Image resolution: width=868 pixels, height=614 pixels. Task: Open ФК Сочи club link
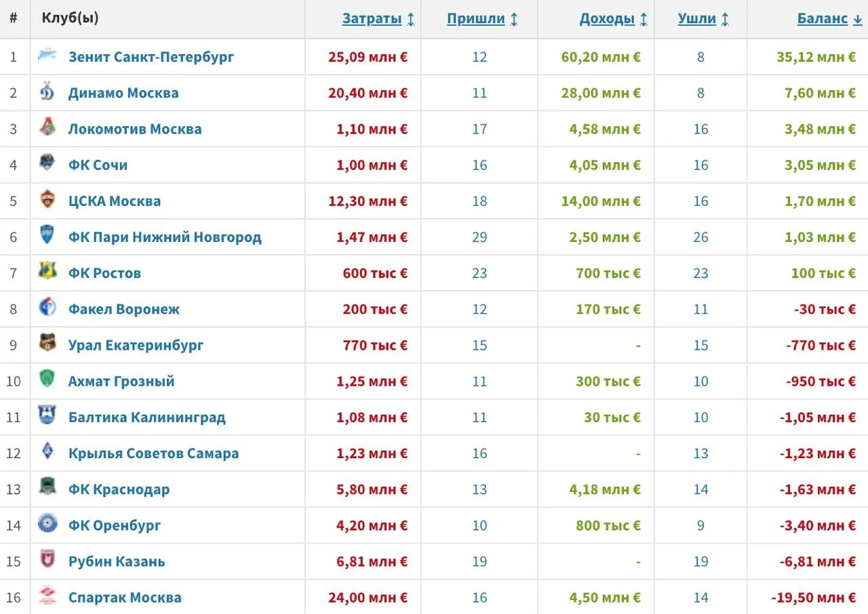(x=98, y=165)
